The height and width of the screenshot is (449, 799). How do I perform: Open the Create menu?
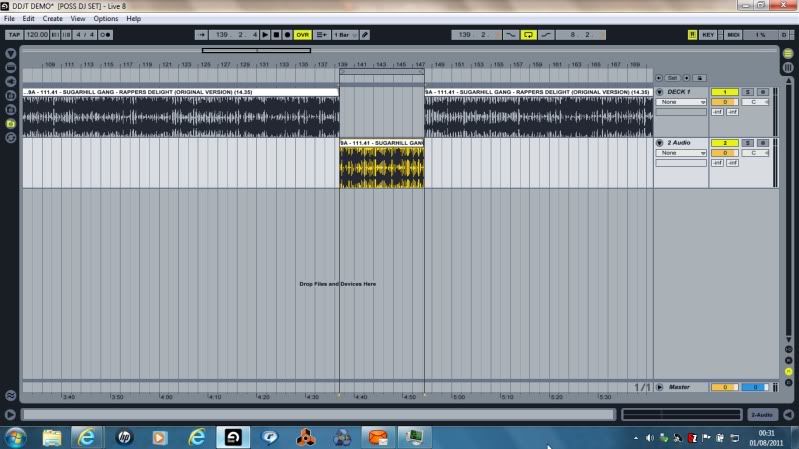tap(52, 18)
